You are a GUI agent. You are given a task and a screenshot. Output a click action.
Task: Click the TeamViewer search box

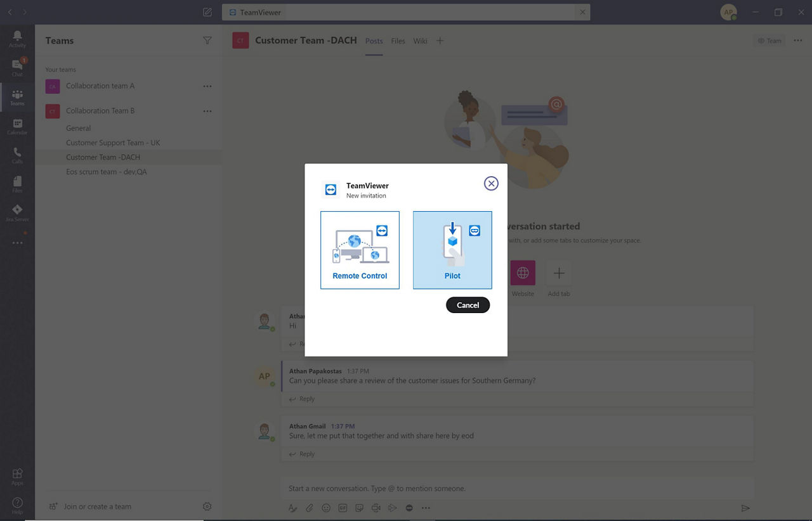(406, 12)
